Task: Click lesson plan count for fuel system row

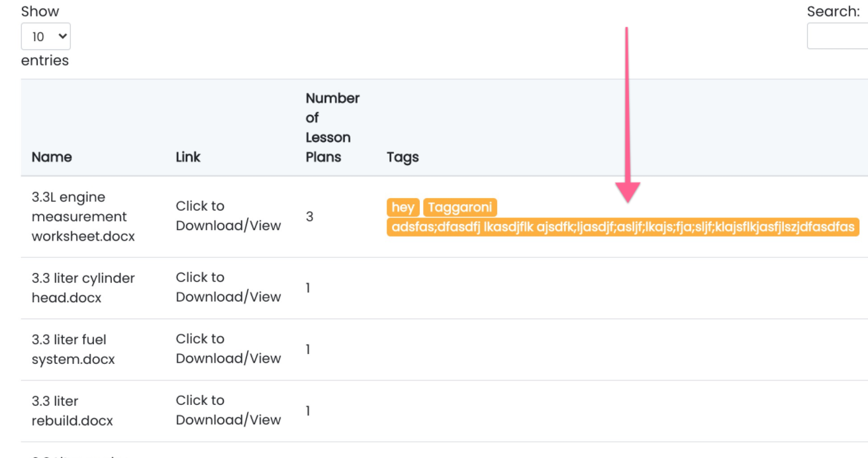Action: tap(308, 349)
